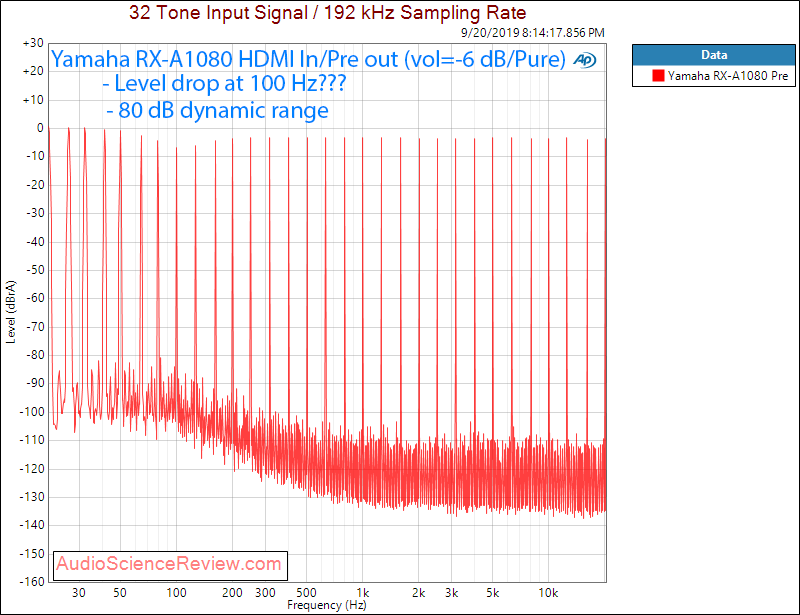Viewport: 800px width, 615px height.
Task: Click the "Frequency (Hz)" horizontal axis label
Action: tap(327, 605)
